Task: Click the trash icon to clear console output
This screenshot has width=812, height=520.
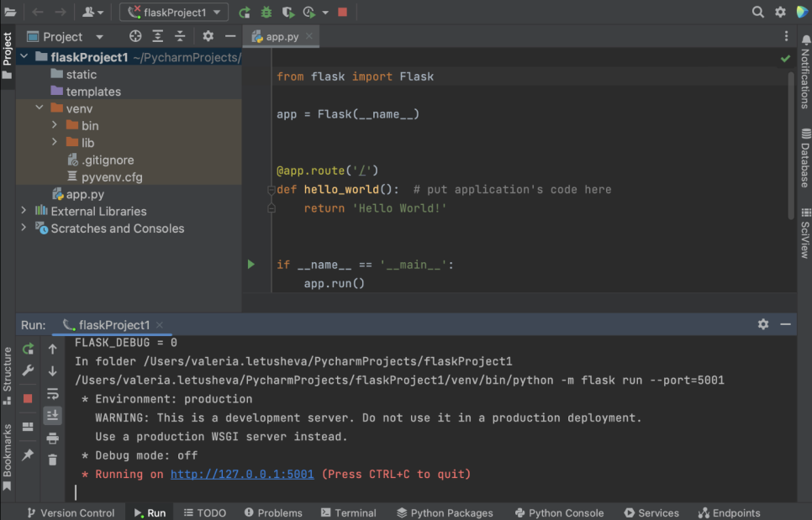Action: (x=52, y=460)
